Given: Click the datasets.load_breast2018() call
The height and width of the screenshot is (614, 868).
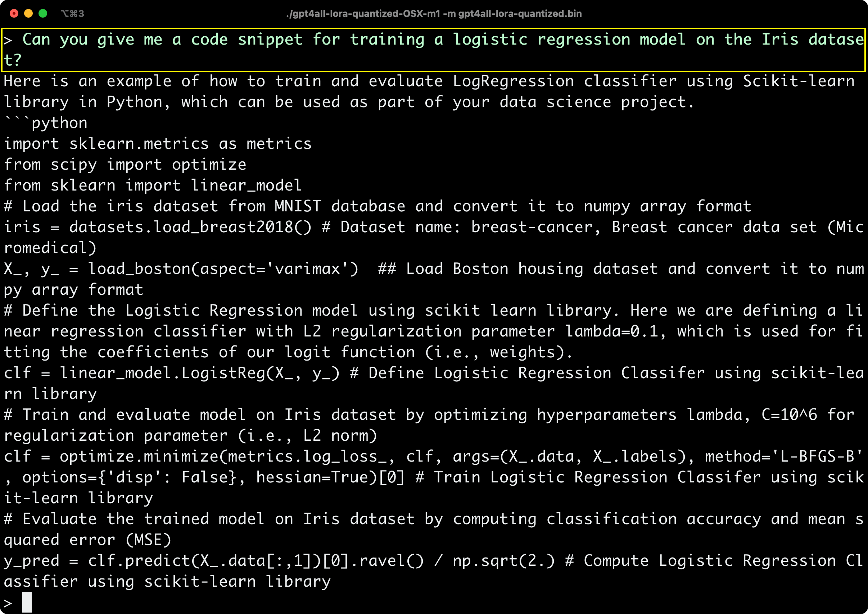Looking at the screenshot, I should [x=190, y=227].
